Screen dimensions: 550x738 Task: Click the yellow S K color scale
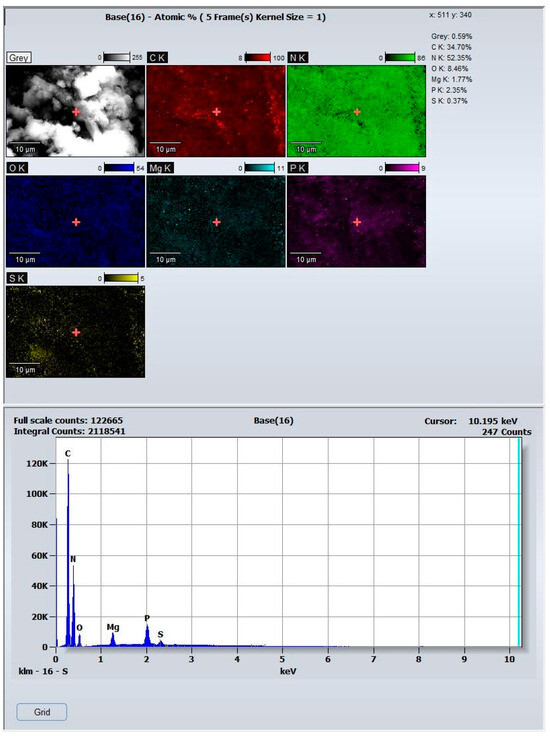(121, 278)
